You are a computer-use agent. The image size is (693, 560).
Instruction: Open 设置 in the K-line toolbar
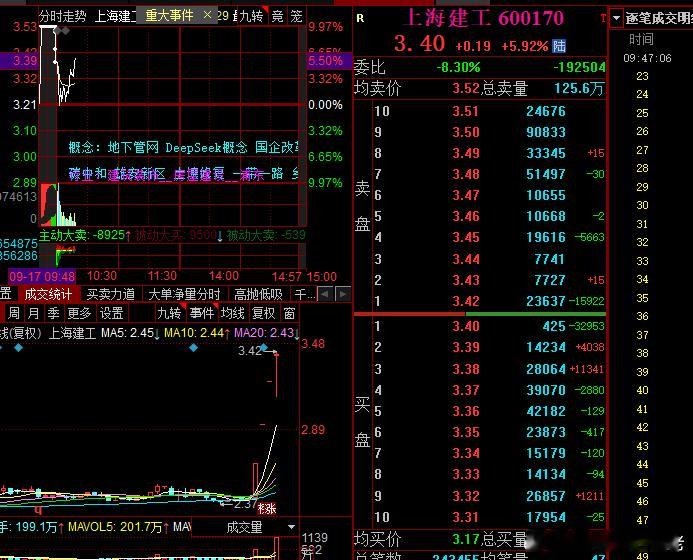tap(111, 313)
